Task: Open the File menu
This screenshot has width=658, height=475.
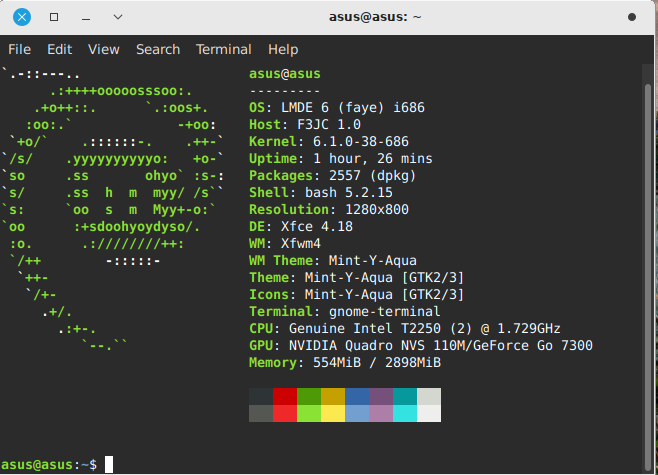Action: pos(19,50)
